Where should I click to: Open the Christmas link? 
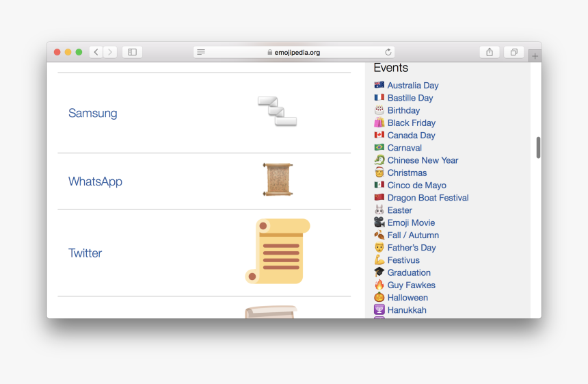coord(407,172)
